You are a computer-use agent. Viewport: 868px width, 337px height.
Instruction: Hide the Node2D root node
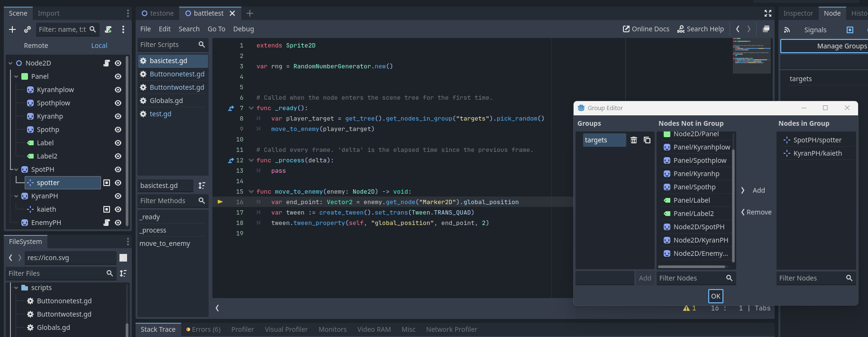(x=118, y=63)
